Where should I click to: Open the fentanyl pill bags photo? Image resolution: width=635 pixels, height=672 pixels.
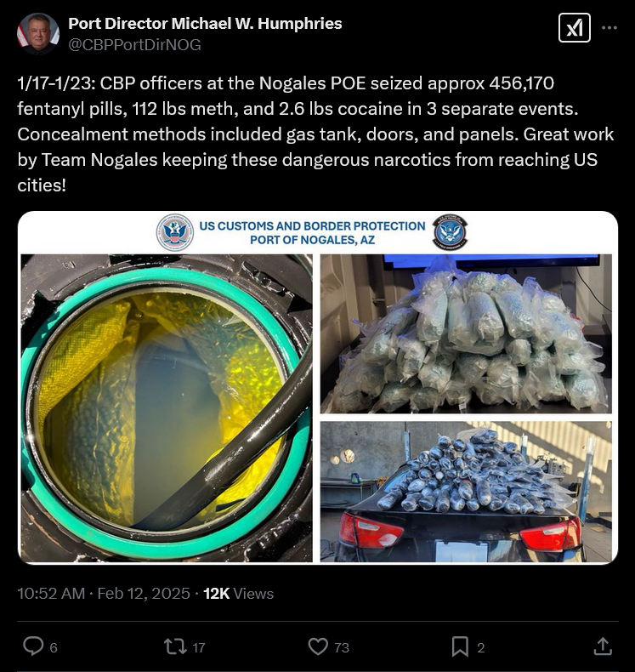[466, 333]
